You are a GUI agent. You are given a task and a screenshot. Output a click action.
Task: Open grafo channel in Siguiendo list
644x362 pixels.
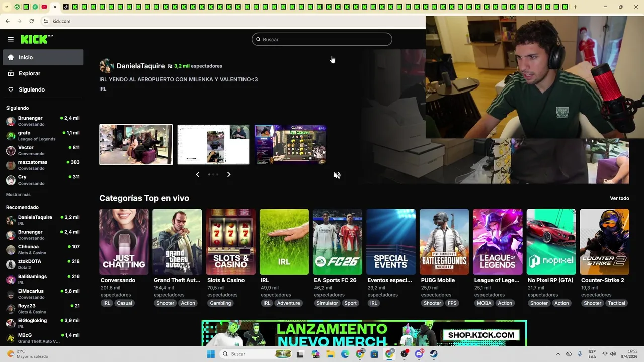(x=43, y=136)
